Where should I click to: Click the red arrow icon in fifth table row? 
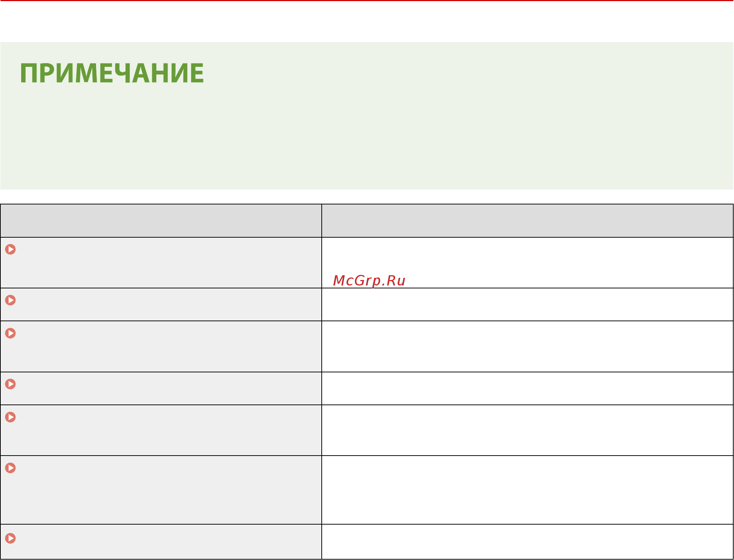tap(11, 417)
